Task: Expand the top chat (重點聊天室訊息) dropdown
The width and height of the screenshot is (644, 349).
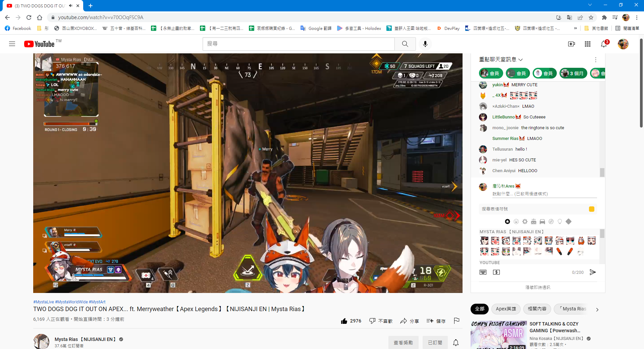Action: pos(501,60)
